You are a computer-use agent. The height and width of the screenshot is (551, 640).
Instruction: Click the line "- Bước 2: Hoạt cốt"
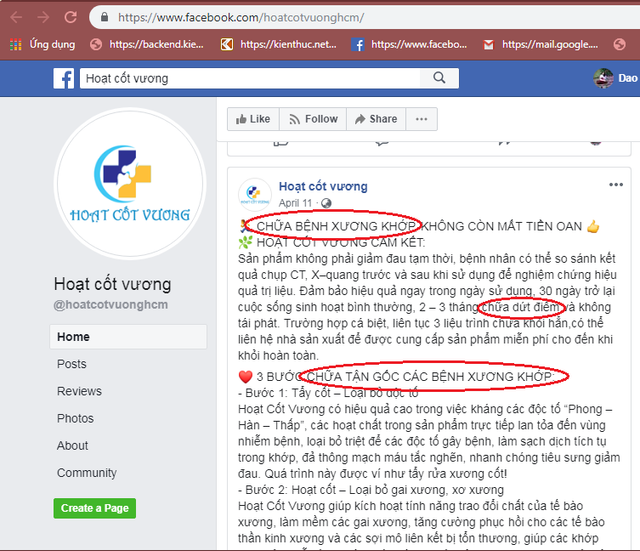click(x=286, y=490)
